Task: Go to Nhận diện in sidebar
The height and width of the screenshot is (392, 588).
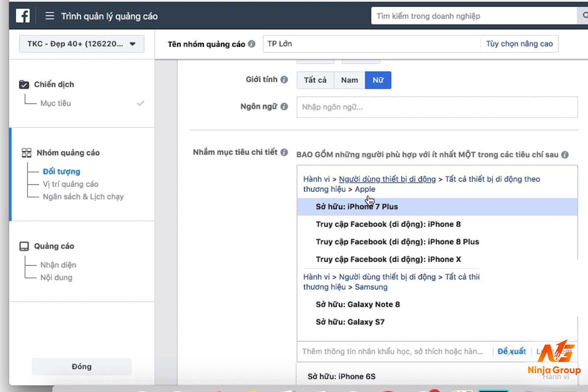Action: tap(58, 265)
